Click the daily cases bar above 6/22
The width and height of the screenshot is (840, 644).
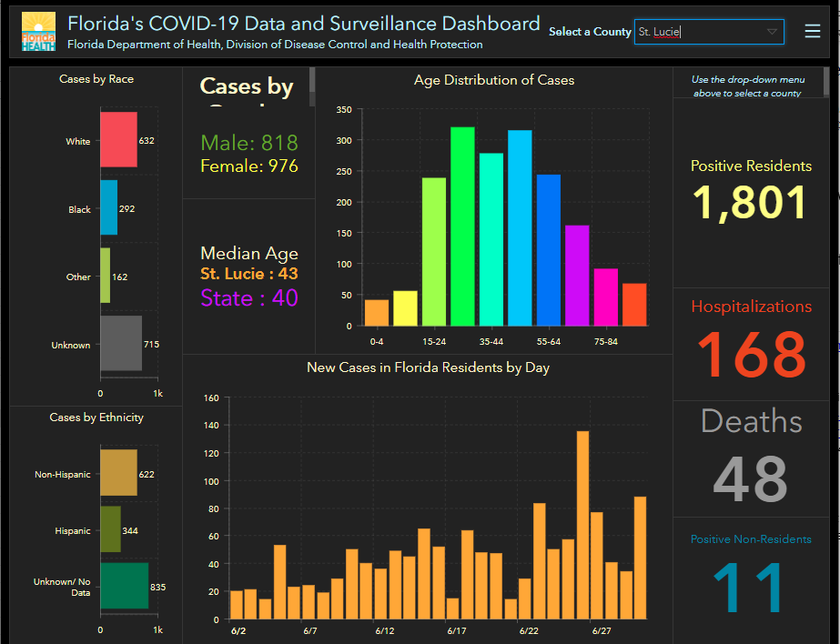click(x=525, y=599)
